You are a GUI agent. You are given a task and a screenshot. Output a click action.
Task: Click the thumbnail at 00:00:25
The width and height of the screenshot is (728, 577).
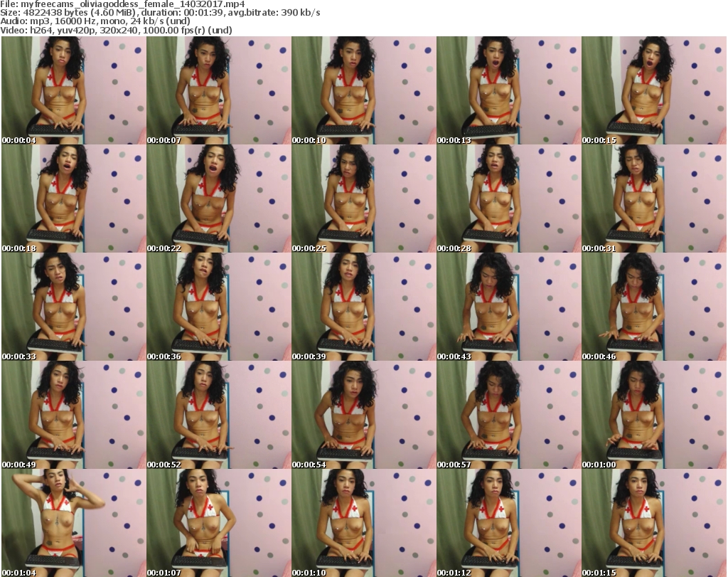pyautogui.click(x=364, y=198)
